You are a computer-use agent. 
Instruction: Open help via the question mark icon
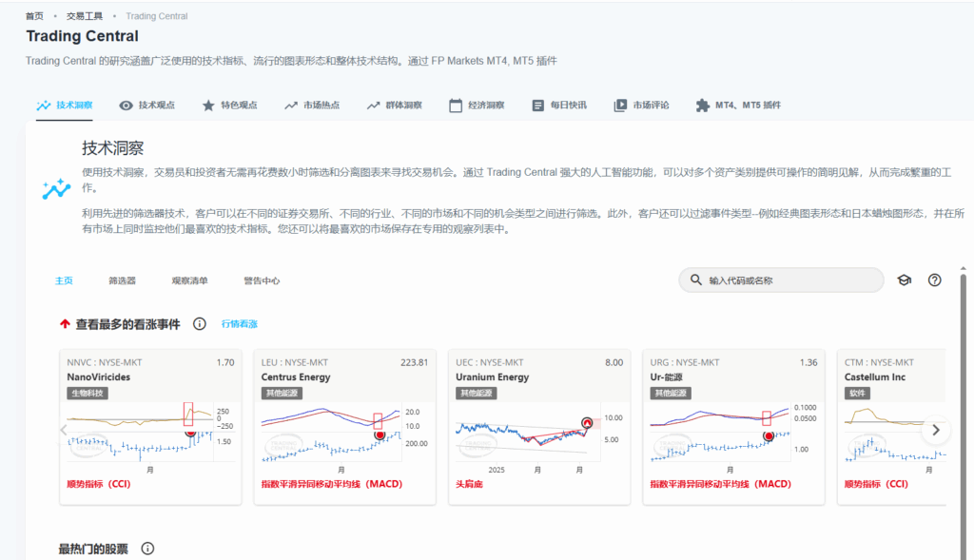click(x=935, y=280)
